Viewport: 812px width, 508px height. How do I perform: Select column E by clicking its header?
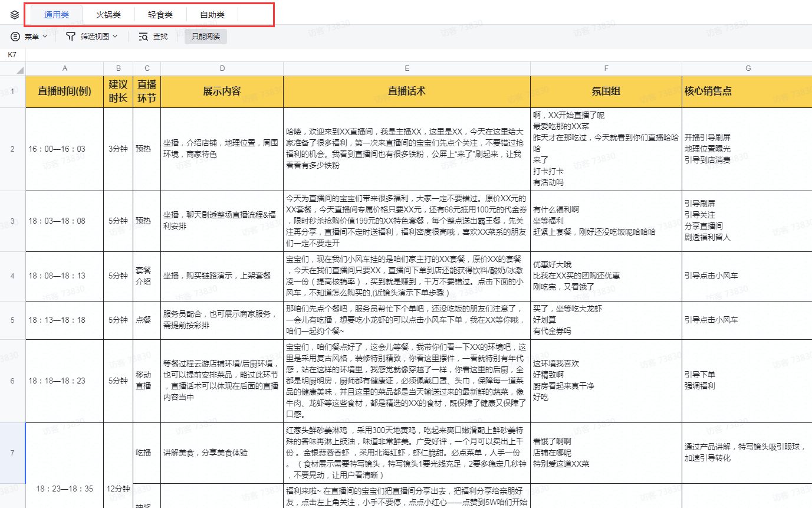pyautogui.click(x=406, y=68)
